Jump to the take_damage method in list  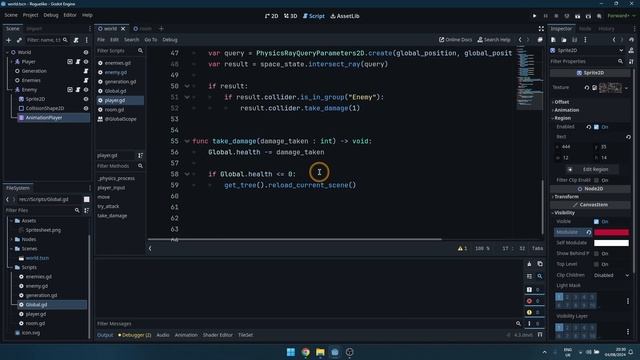pos(112,216)
